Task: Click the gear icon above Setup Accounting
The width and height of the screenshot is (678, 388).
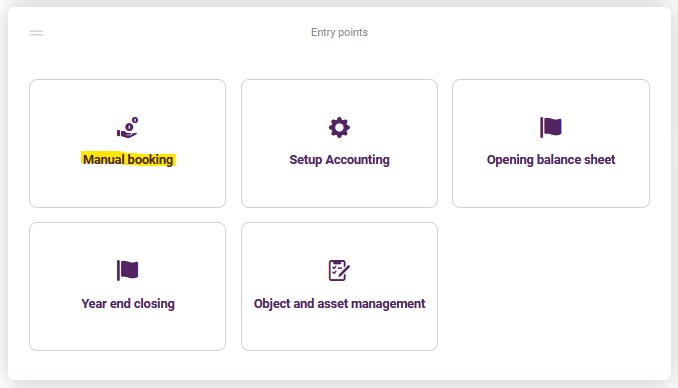Action: (x=339, y=128)
